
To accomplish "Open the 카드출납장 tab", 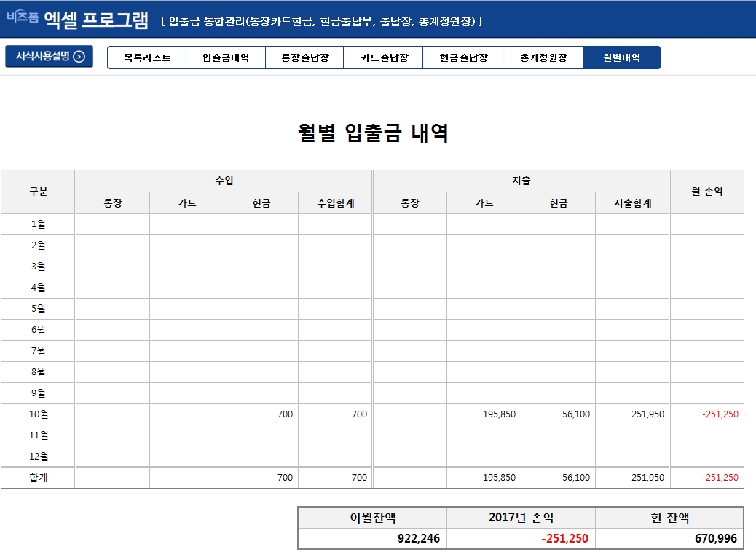I will point(384,58).
